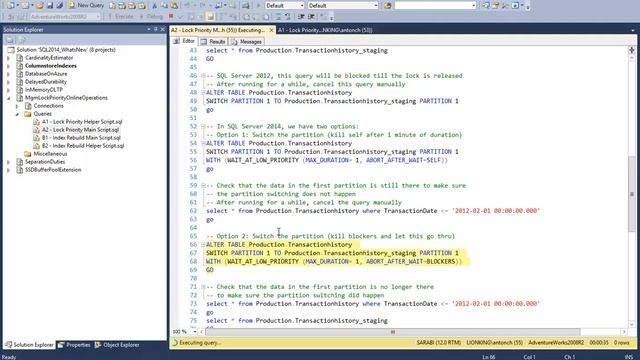Screen dimensions: 640x360
Task: Select B1 - Index Rebuild Main Script.sql
Action: [81, 138]
